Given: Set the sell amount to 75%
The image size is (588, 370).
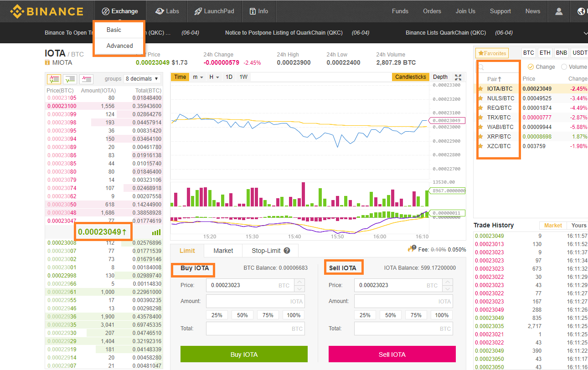Looking at the screenshot, I should pyautogui.click(x=416, y=315).
